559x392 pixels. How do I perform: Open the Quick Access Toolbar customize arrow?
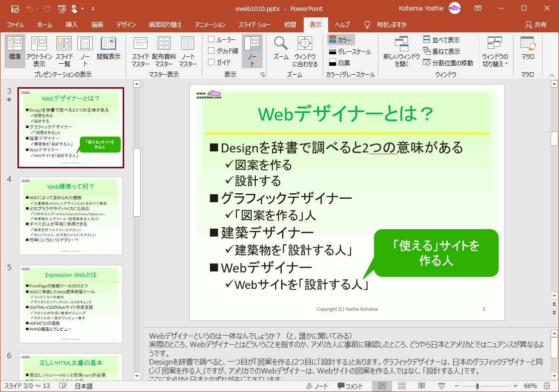[x=93, y=9]
